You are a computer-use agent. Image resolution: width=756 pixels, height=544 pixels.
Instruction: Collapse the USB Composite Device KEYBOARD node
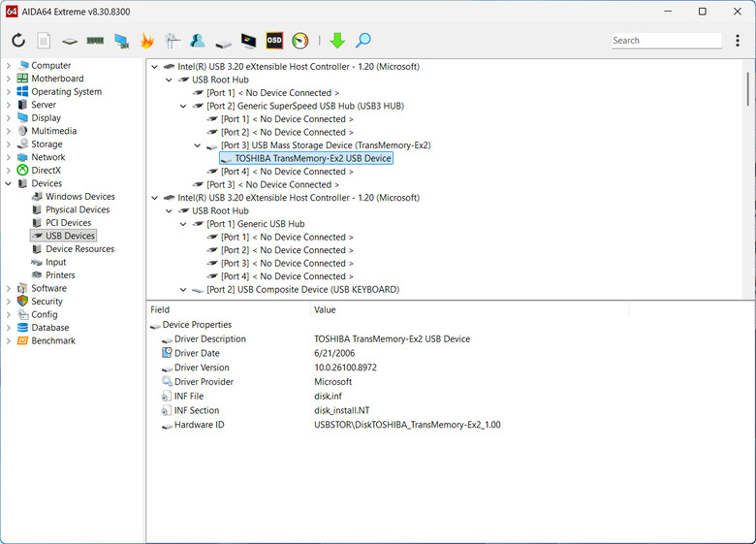tap(183, 289)
